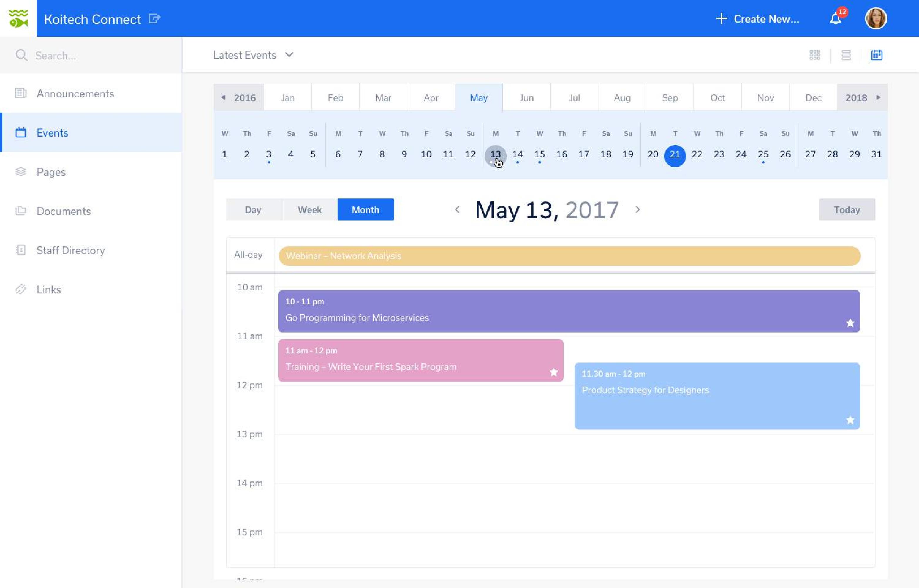Switch to grid view icon
Image resolution: width=919 pixels, height=588 pixels.
pos(815,55)
